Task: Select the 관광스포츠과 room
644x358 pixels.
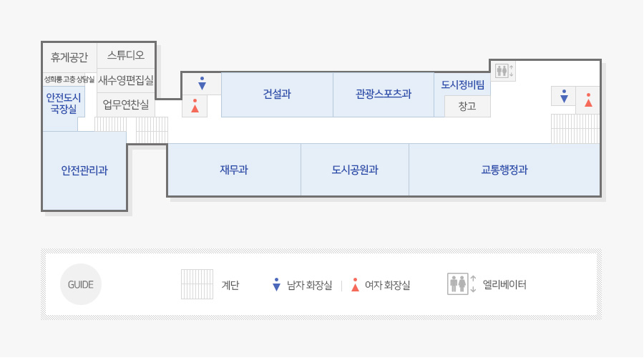Action: tap(384, 95)
